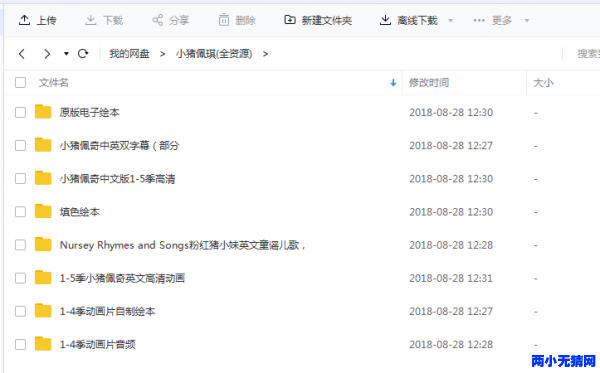Open 1-5季小猪佩奇英文高清动画 folder name
The height and width of the screenshot is (373, 600).
click(122, 278)
